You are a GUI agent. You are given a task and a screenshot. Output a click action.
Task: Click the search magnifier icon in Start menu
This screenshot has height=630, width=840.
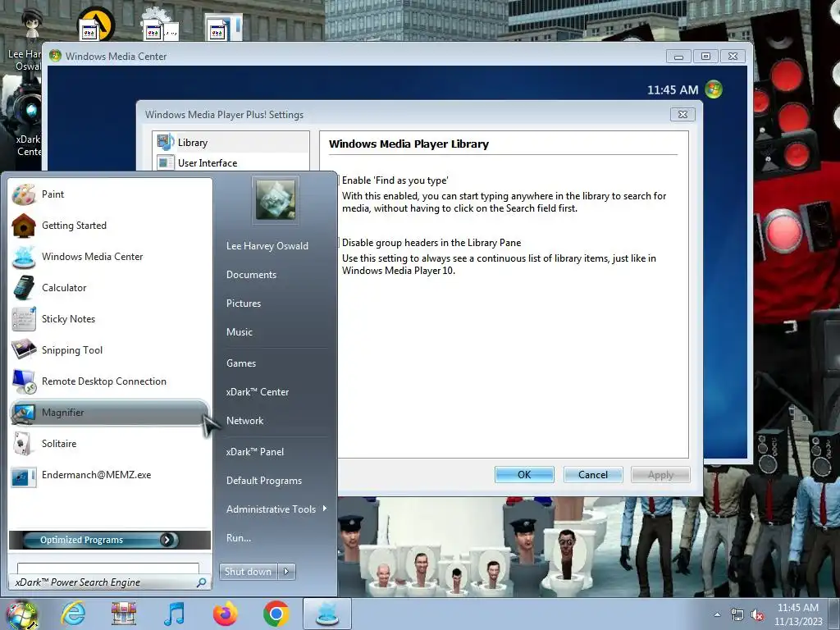click(202, 582)
